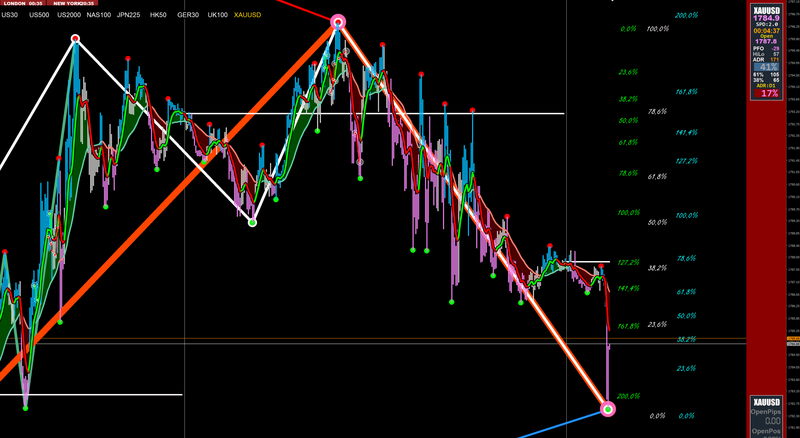Image resolution: width=800 pixels, height=438 pixels.
Task: Click the green 23,6% Fibonacci label
Action: click(628, 72)
